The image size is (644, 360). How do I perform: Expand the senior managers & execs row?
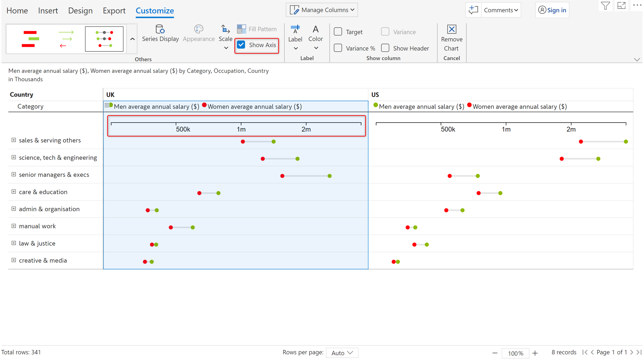pos(14,174)
